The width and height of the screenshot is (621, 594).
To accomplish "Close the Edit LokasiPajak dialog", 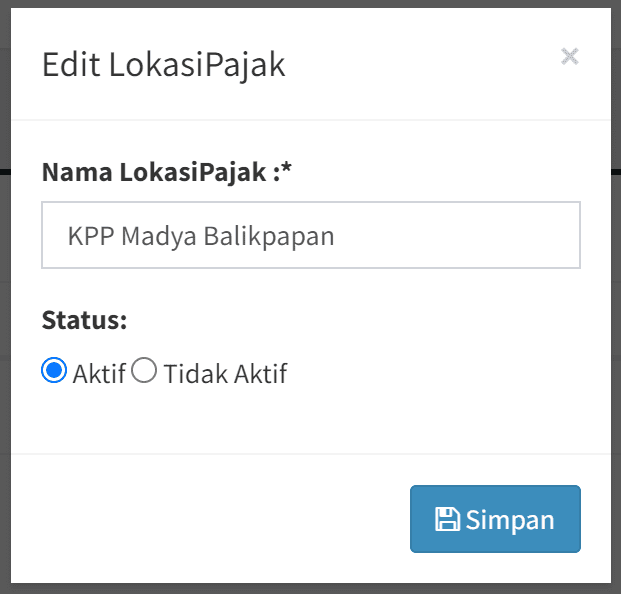I will pos(569,56).
